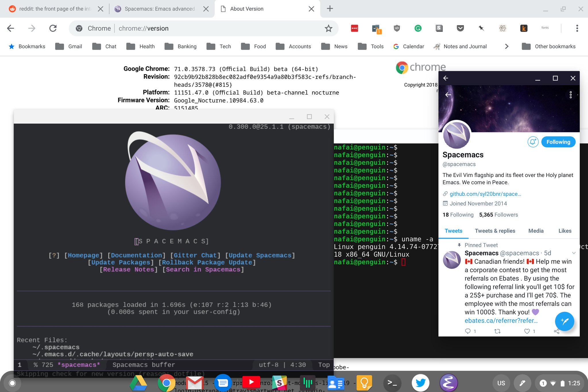This screenshot has height=392, width=588.
Task: Launch Twitter from the shelf
Action: [420, 383]
